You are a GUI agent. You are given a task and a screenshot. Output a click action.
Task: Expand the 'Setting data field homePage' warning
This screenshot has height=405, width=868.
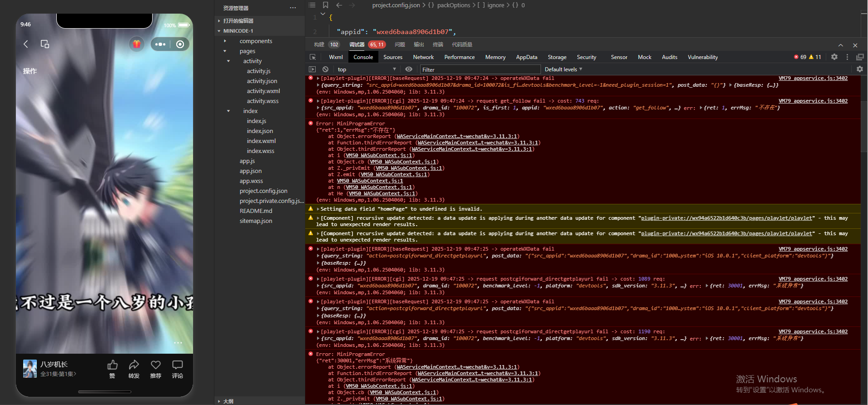click(318, 209)
